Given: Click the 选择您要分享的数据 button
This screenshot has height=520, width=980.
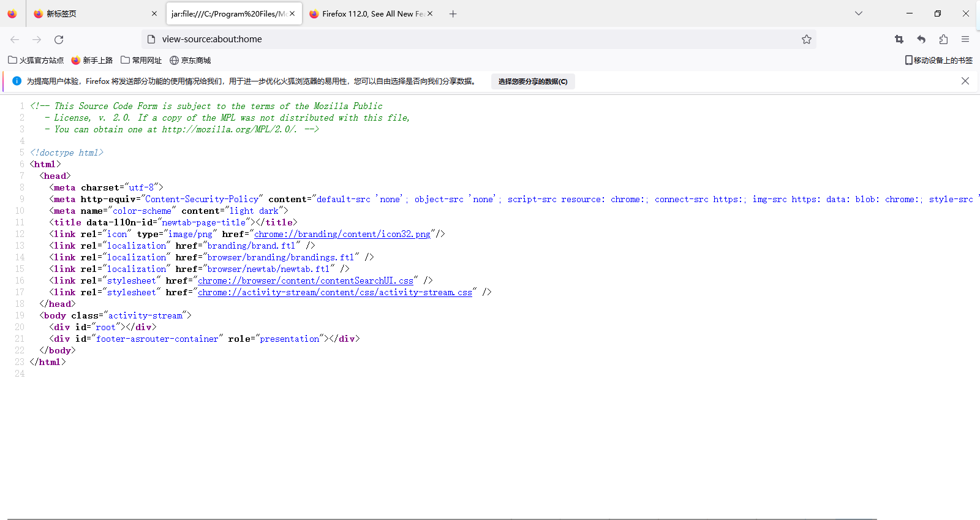Looking at the screenshot, I should tap(532, 81).
